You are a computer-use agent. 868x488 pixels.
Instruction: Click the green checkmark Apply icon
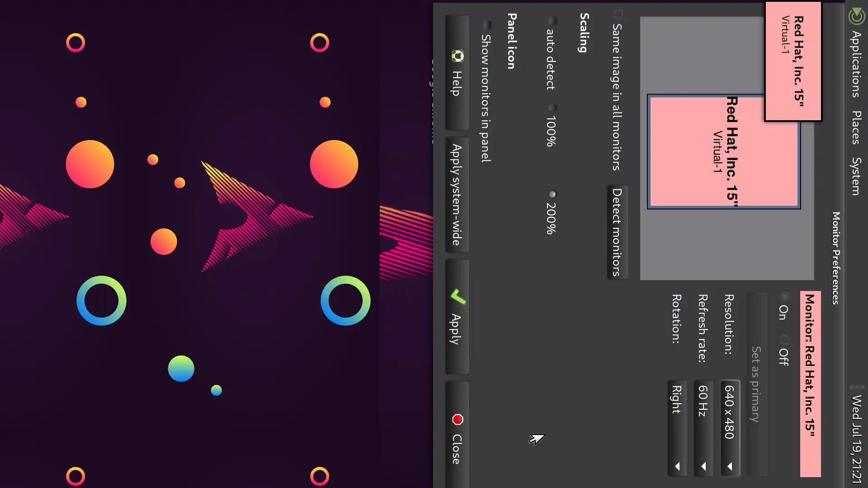coord(458,296)
